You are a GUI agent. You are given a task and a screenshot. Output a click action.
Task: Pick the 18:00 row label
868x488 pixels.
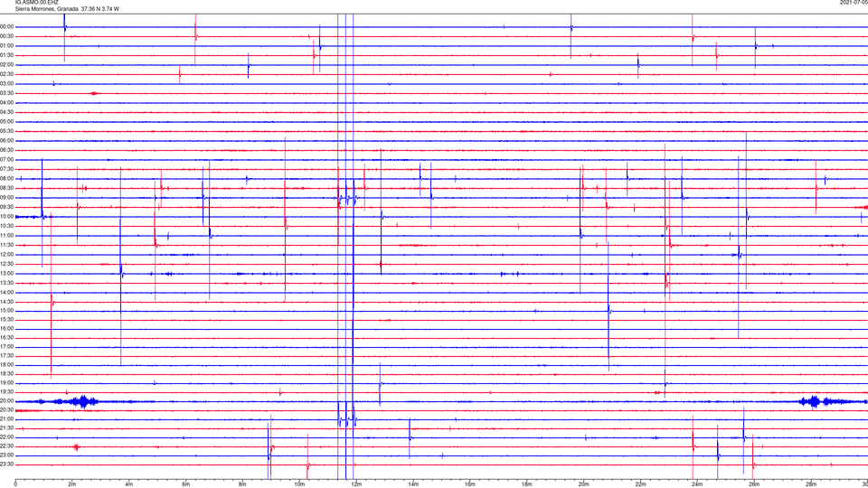pyautogui.click(x=7, y=364)
